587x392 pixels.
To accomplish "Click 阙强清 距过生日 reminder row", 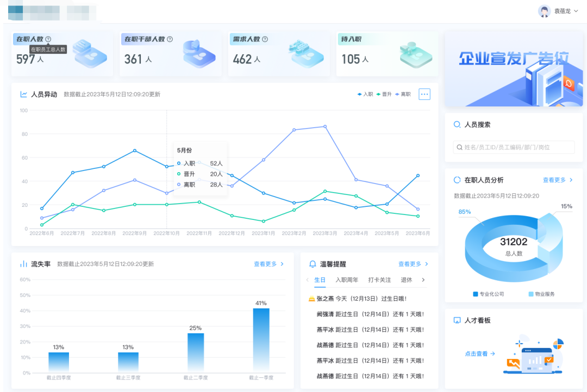I will click(x=370, y=314).
